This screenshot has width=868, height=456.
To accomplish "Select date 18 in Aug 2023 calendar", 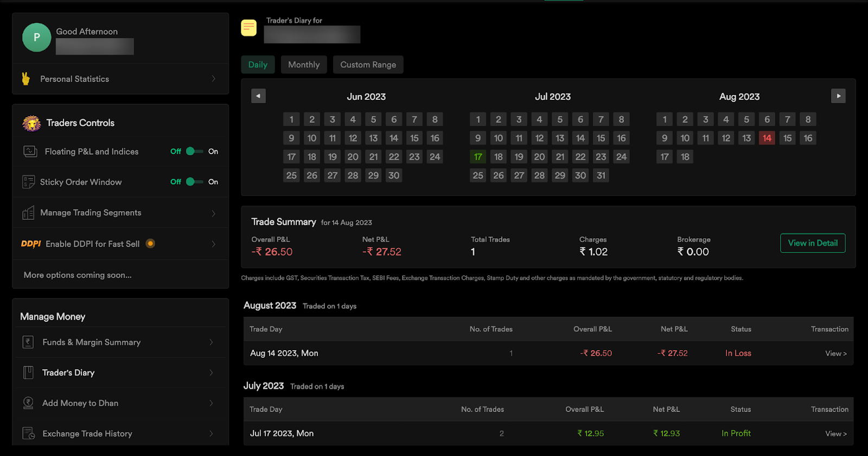I will pyautogui.click(x=685, y=157).
